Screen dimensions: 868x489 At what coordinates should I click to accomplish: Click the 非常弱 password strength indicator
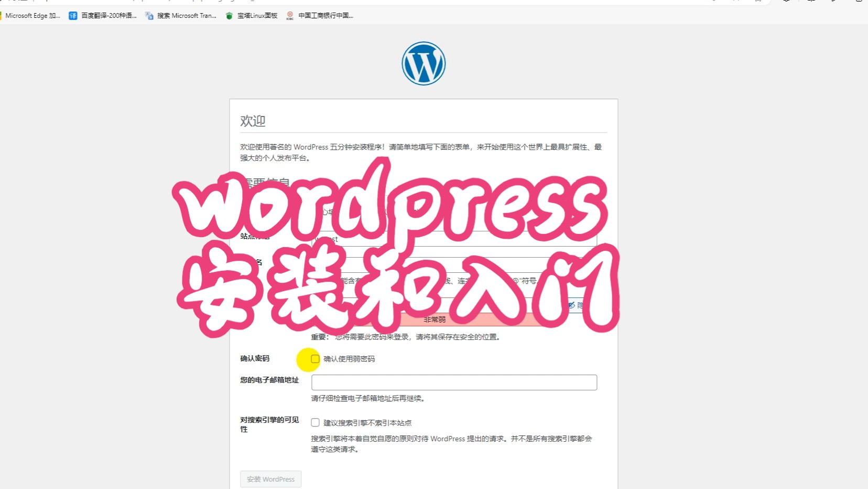(435, 320)
